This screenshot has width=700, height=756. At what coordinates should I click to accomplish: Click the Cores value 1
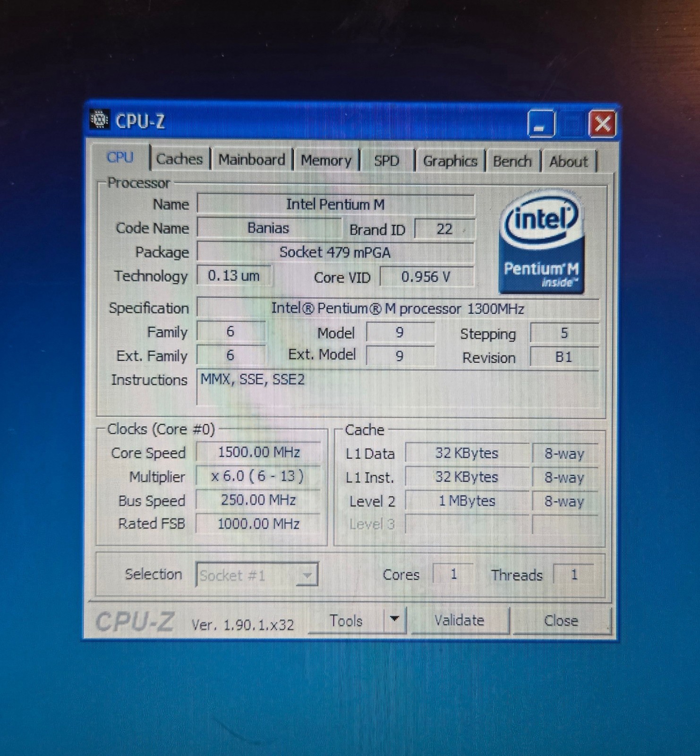[453, 575]
